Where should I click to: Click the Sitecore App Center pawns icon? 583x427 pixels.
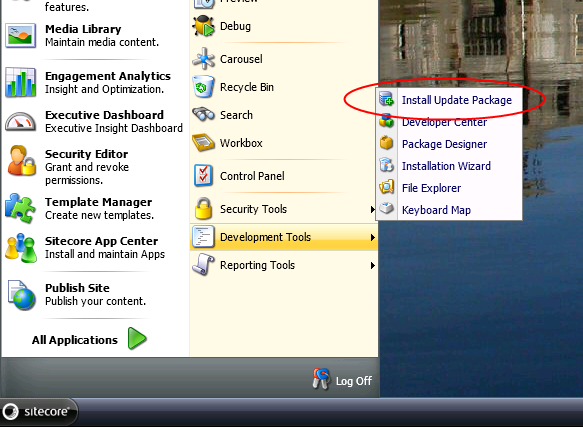[x=21, y=248]
